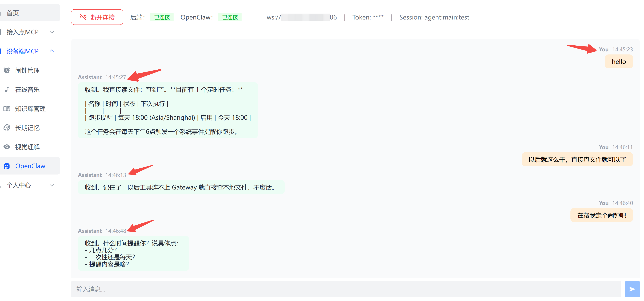Image resolution: width=644 pixels, height=301 pixels.
Task: Expand the 接入点MCP submenu chevron
Action: coord(52,32)
